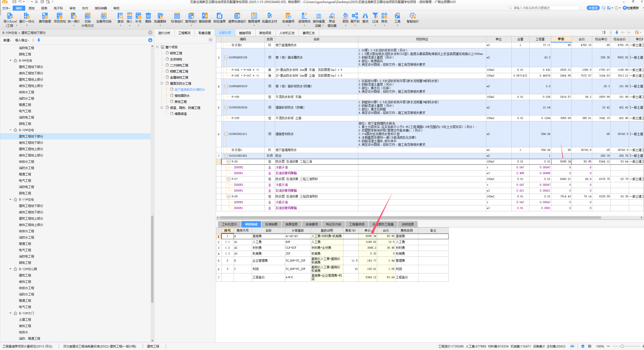
Task: Switch to the 标准换算 tab
Action: pyautogui.click(x=271, y=224)
